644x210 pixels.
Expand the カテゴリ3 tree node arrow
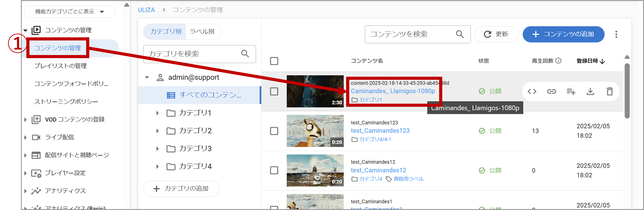click(x=157, y=149)
